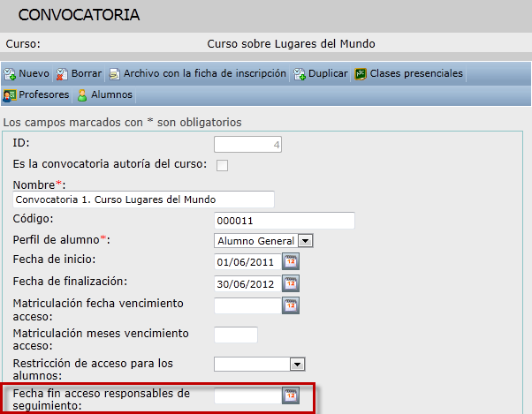Open Alumnos label in toolbar
This screenshot has width=532, height=414.
click(x=111, y=94)
